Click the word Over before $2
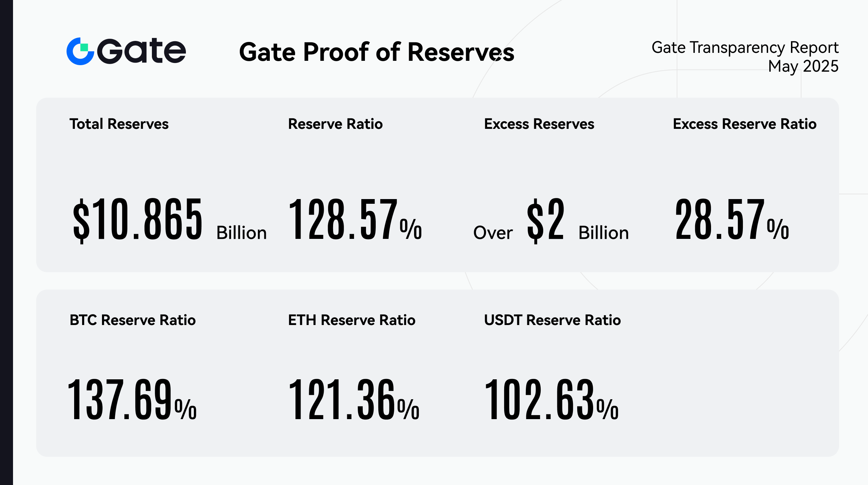The width and height of the screenshot is (868, 485). [493, 233]
